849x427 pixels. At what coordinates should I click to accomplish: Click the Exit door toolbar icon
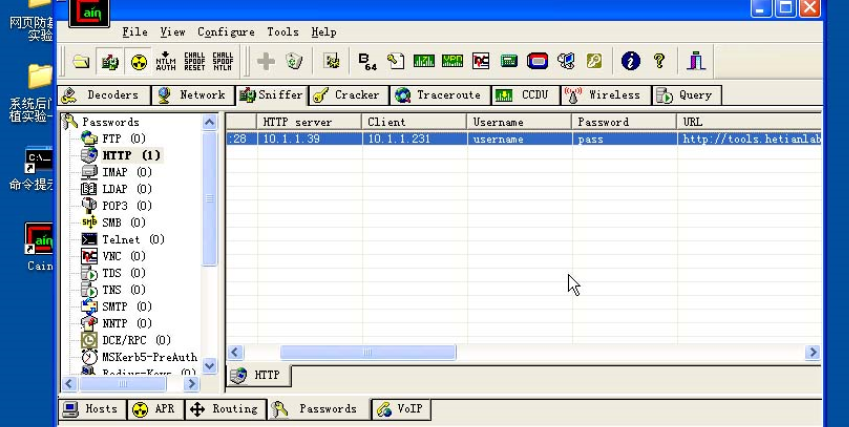click(x=696, y=61)
